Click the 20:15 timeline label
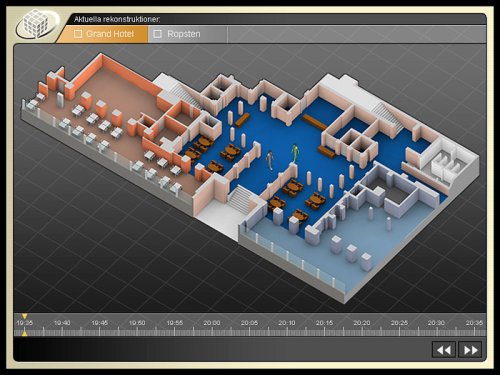Image resolution: width=500 pixels, height=375 pixels. coord(324,323)
